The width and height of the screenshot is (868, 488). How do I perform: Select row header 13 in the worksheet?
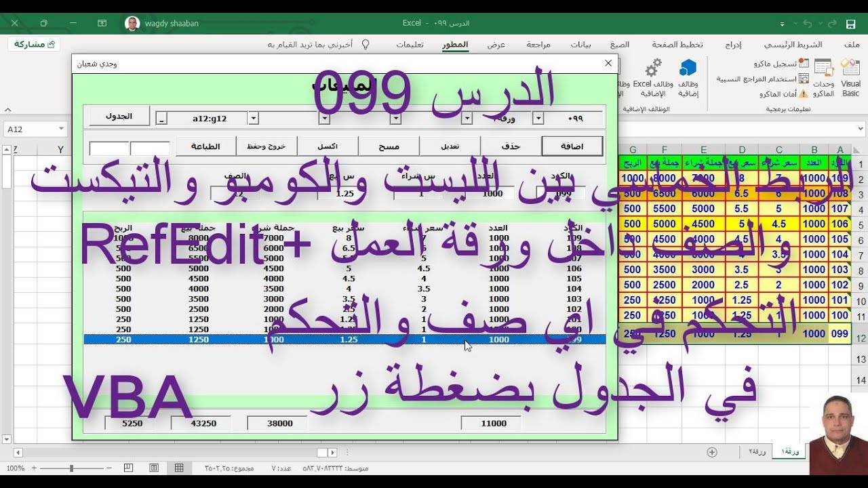(x=859, y=359)
